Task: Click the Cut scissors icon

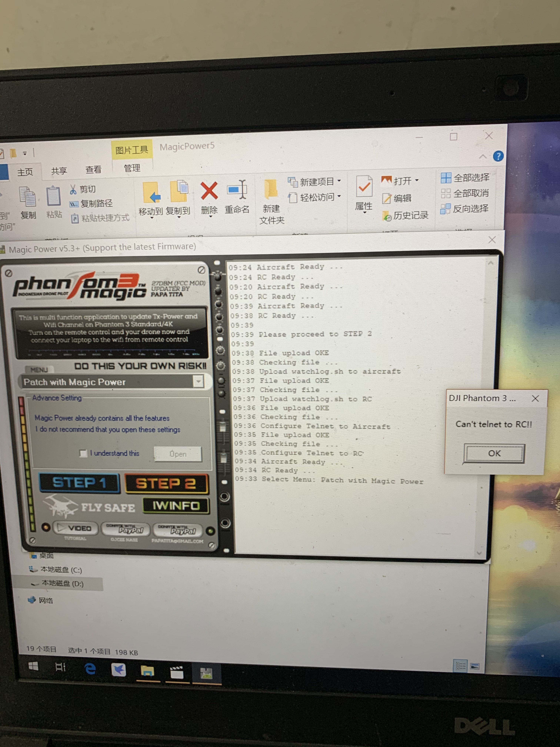Action: tap(73, 190)
